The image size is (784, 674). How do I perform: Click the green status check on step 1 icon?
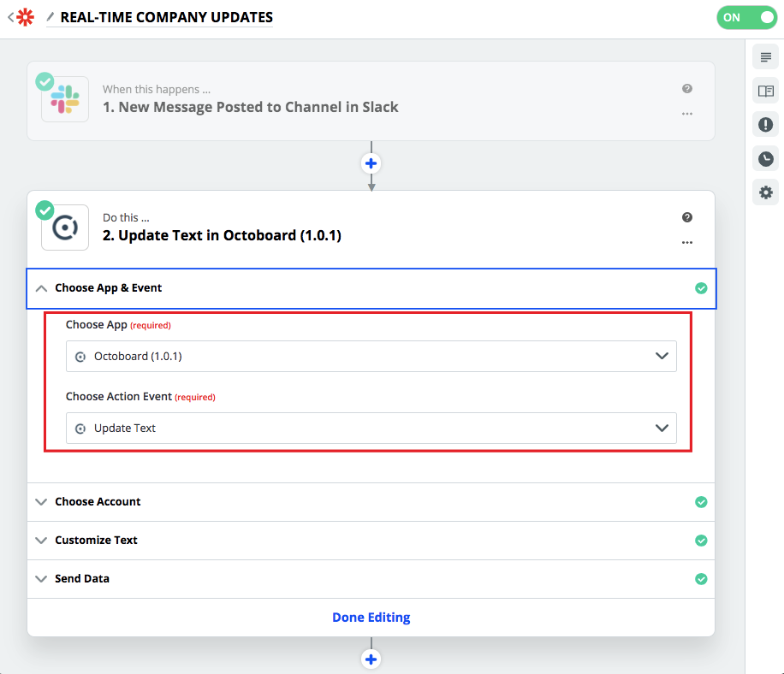point(45,81)
